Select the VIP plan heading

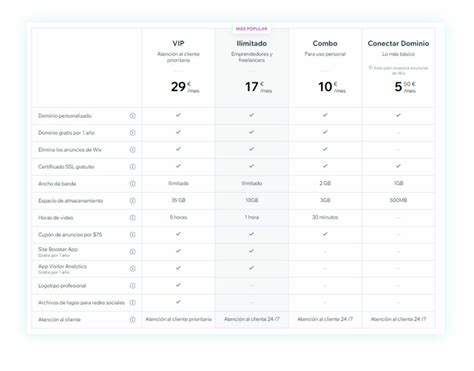pos(178,43)
